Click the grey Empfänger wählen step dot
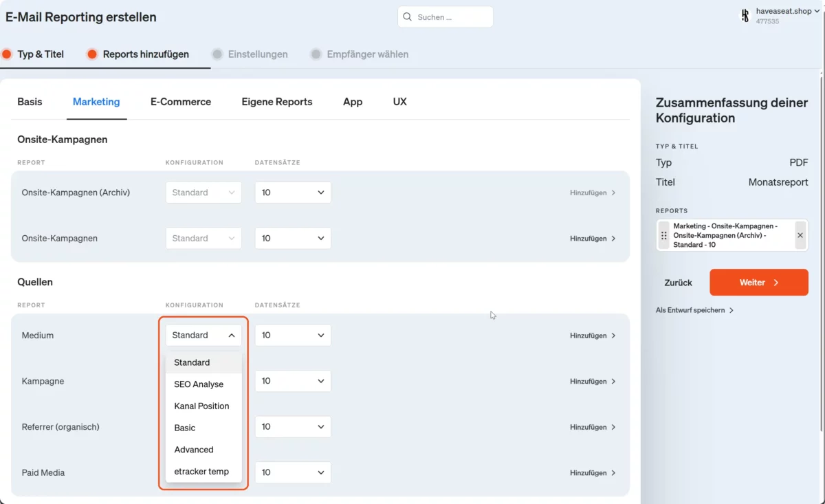Image resolution: width=825 pixels, height=504 pixels. point(316,54)
